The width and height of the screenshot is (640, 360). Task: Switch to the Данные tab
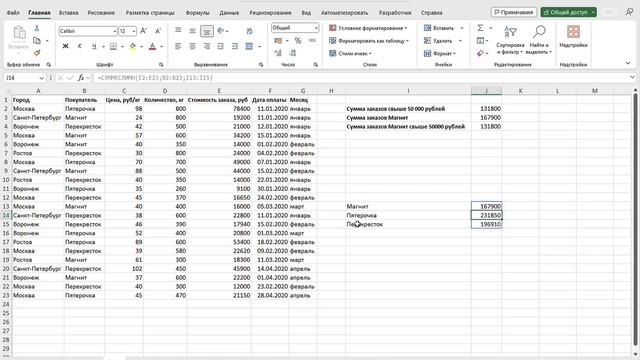(229, 13)
